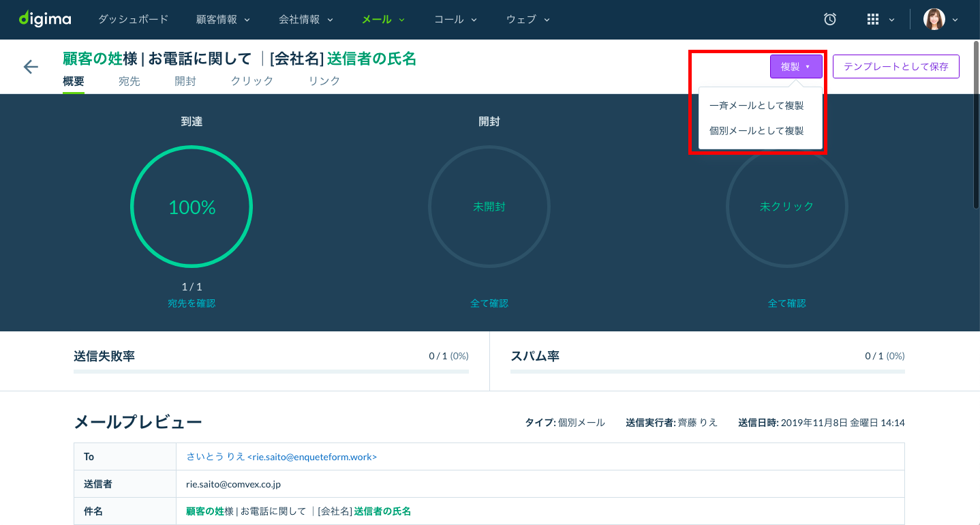980x525 pixels.
Task: Select 一斉メールとして複製
Action: (x=756, y=106)
